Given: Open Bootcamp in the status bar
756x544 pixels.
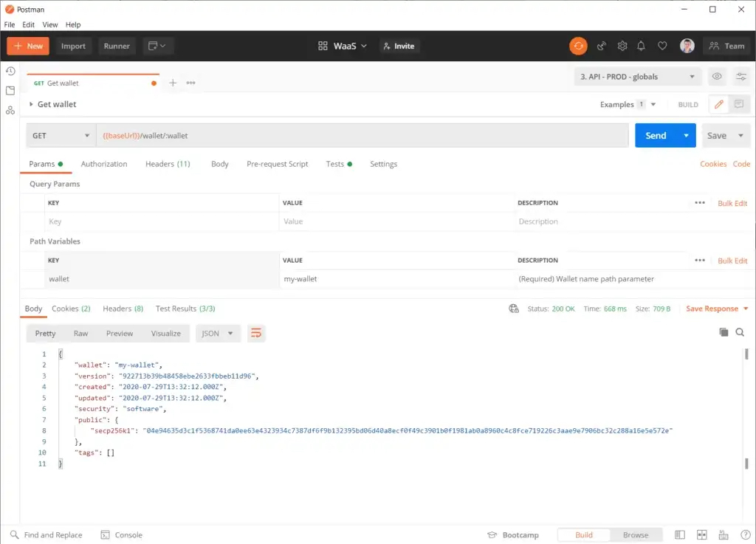Looking at the screenshot, I should [513, 535].
